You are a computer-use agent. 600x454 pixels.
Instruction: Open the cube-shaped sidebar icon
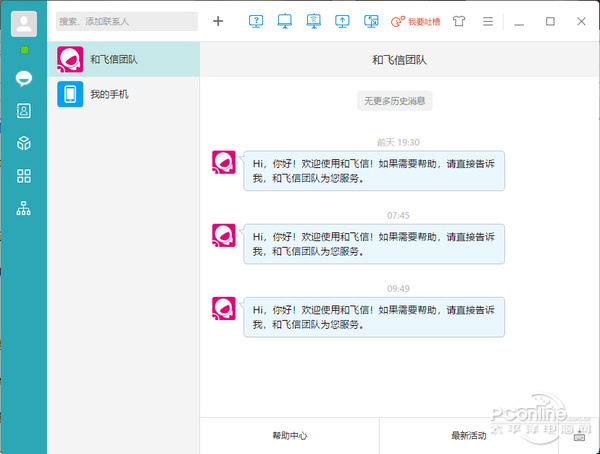point(24,143)
